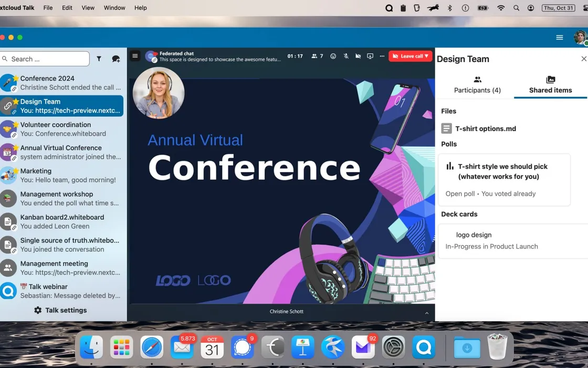Open Launchpad from the Dock
Image resolution: width=588 pixels, height=368 pixels.
tap(121, 347)
